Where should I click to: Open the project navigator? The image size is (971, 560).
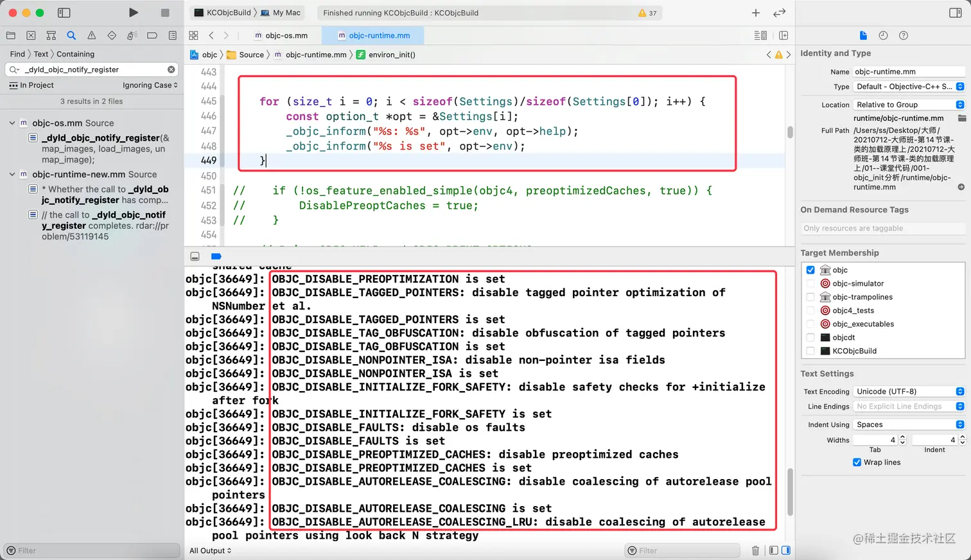coord(10,36)
